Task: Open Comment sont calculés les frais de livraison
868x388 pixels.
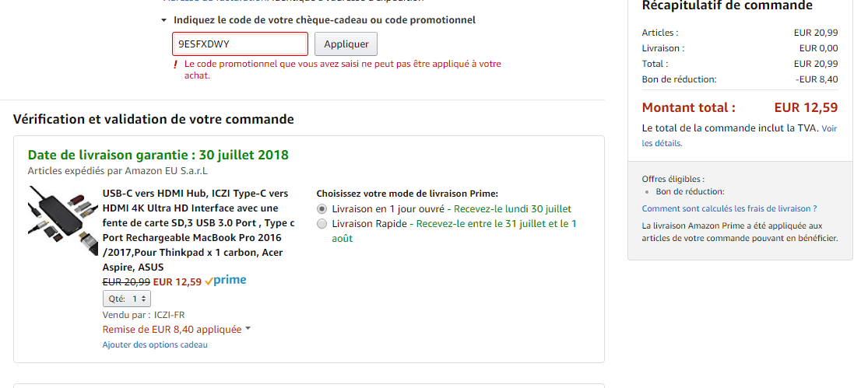Action: (x=729, y=208)
